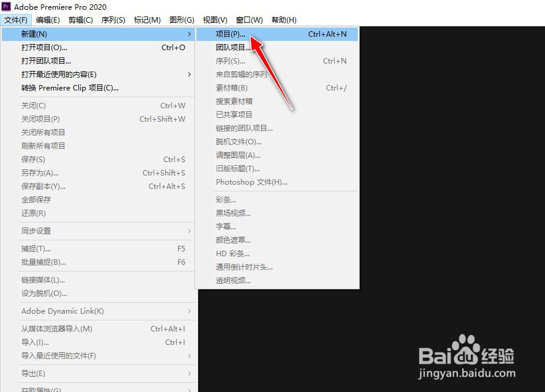Choose 打开项目(O)... from File menu
Image resolution: width=545 pixels, height=392 pixels.
tap(98, 48)
